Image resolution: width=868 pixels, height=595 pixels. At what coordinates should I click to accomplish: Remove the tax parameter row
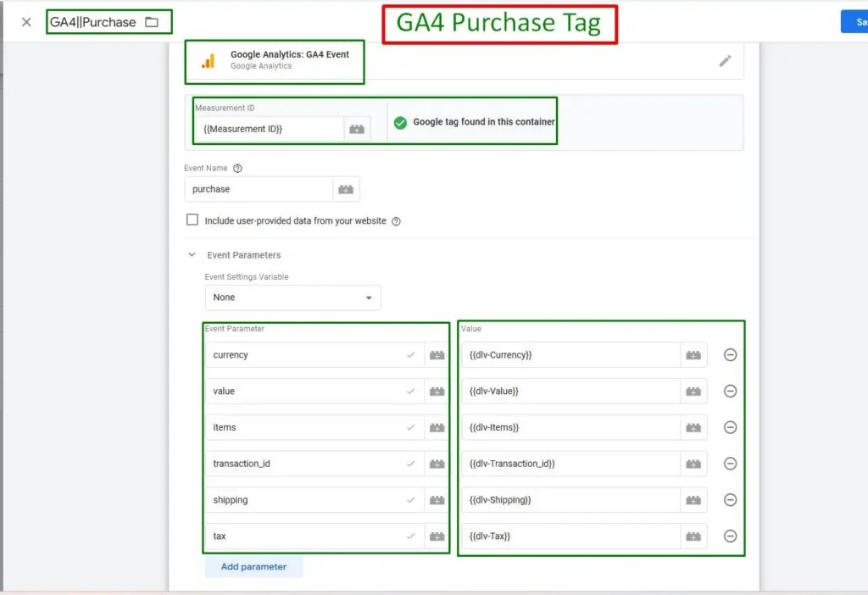[x=730, y=537]
